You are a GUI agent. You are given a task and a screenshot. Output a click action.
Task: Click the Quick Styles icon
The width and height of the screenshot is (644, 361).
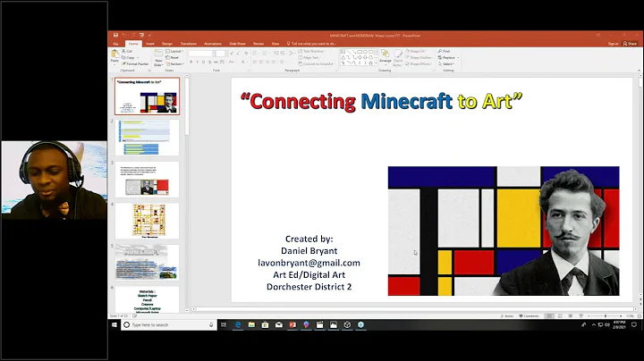pyautogui.click(x=397, y=57)
